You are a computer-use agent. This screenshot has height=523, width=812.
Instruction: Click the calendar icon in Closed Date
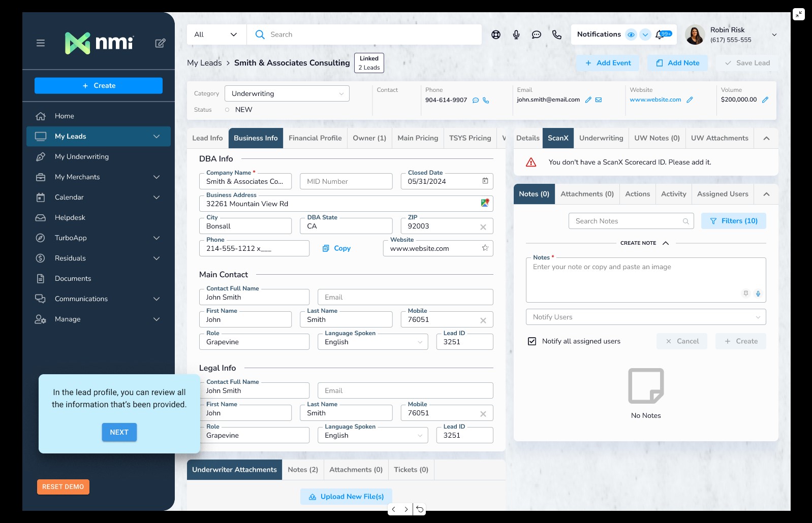[485, 181]
